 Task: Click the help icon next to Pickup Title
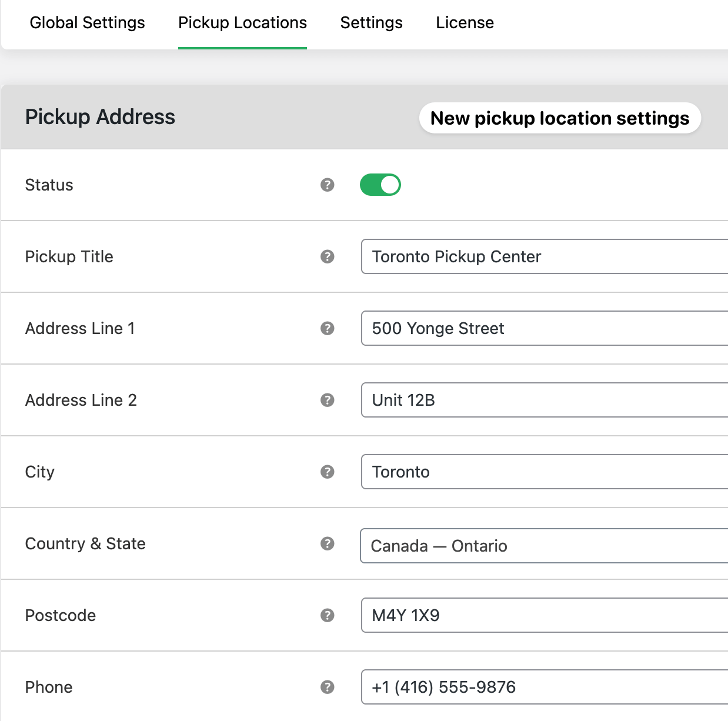327,256
